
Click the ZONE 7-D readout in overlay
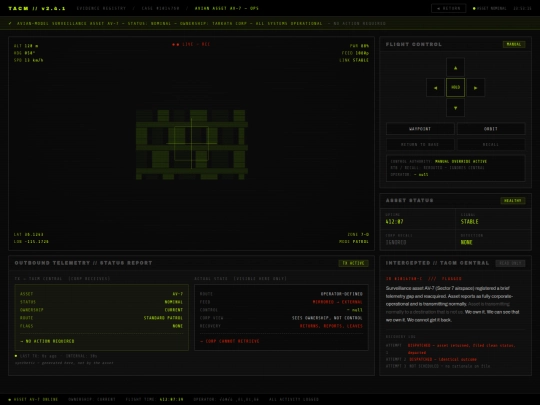click(358, 235)
